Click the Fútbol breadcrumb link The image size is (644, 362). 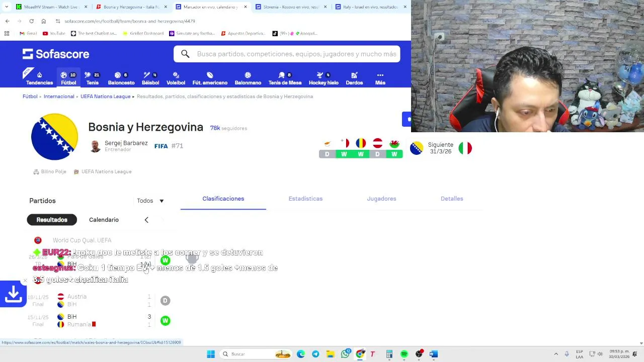click(30, 97)
